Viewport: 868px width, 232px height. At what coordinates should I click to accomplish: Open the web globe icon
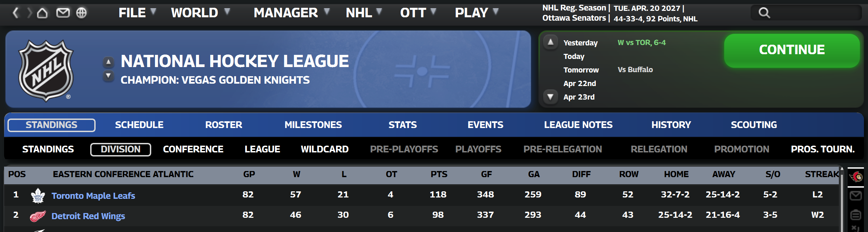[81, 13]
